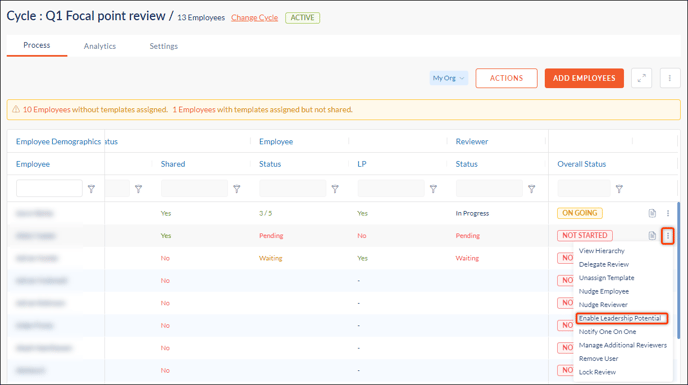
Task: Click the filter icon under Employee column
Action: [x=91, y=189]
